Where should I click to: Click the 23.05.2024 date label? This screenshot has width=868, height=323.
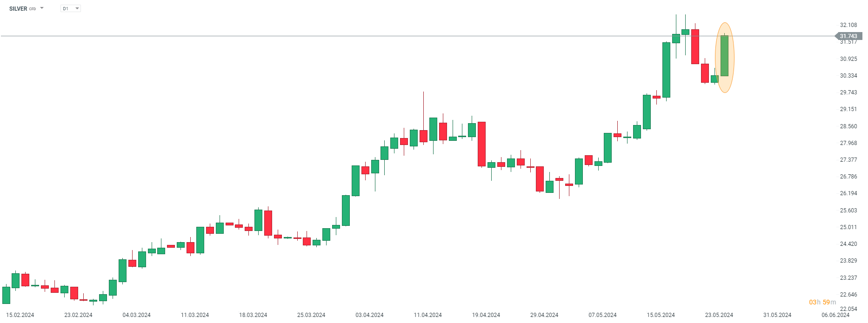tap(719, 315)
